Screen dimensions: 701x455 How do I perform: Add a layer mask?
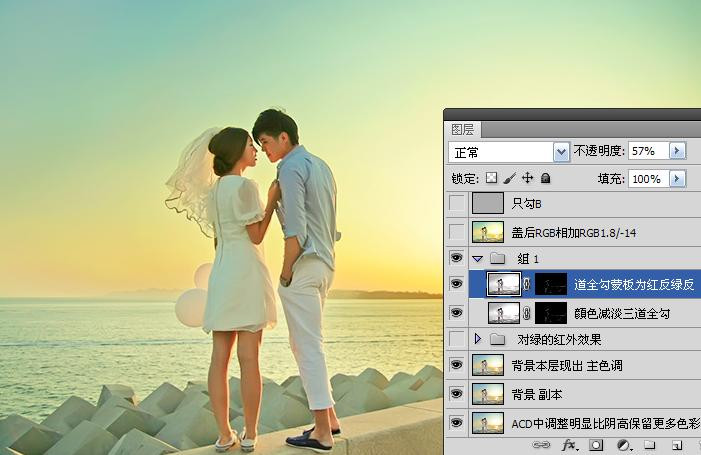click(x=596, y=445)
